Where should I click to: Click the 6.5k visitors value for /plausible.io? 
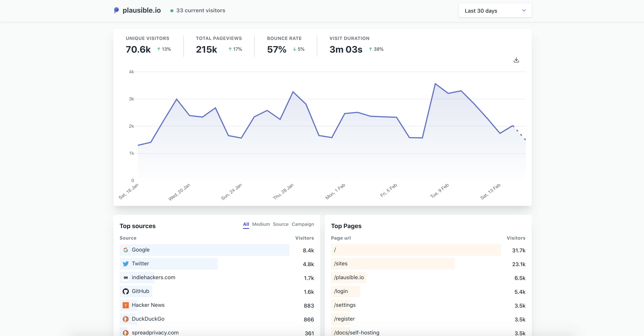tap(520, 278)
